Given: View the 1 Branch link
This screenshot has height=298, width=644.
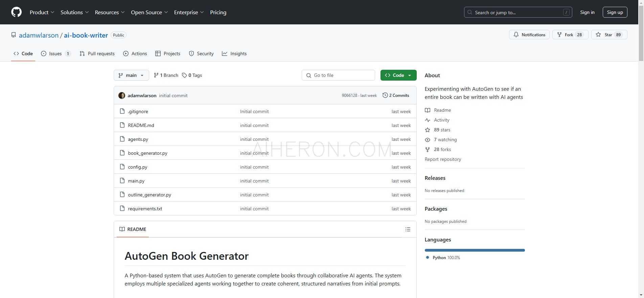Looking at the screenshot, I should tap(166, 75).
